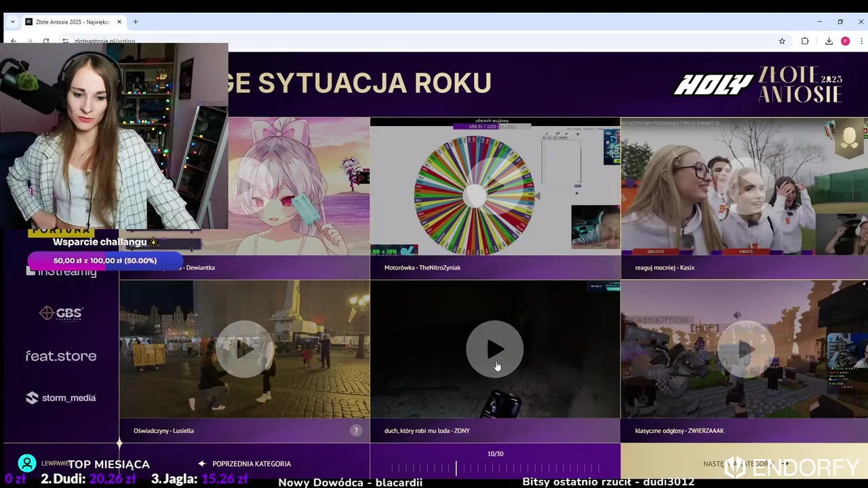Play the Oświadczyny Lusiella video

click(x=245, y=349)
